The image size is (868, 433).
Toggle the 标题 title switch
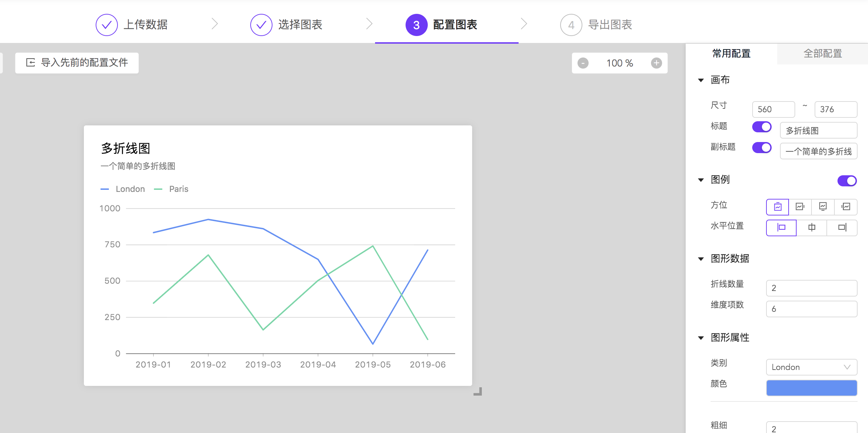point(762,127)
